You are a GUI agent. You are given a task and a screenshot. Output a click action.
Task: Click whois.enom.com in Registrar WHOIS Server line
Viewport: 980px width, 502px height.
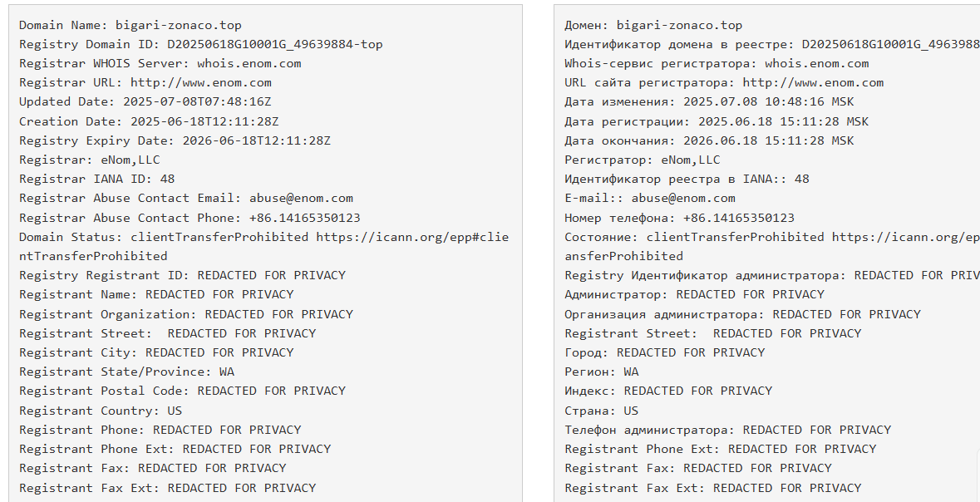tap(249, 63)
